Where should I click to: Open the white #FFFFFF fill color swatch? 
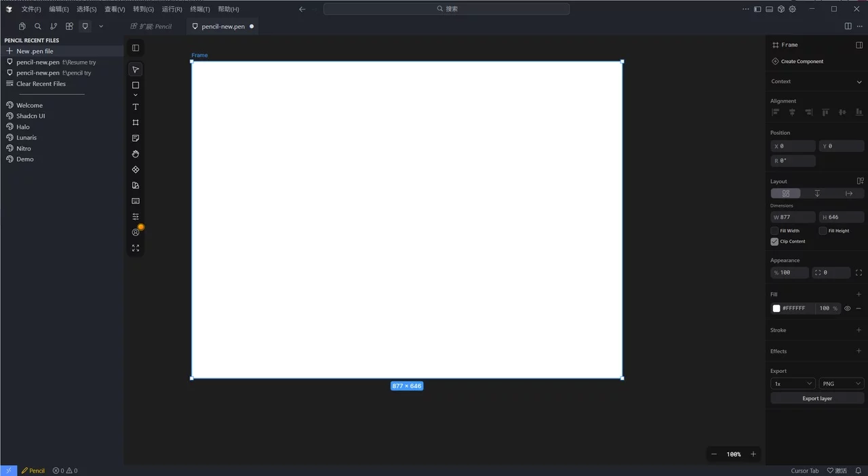[776, 308]
